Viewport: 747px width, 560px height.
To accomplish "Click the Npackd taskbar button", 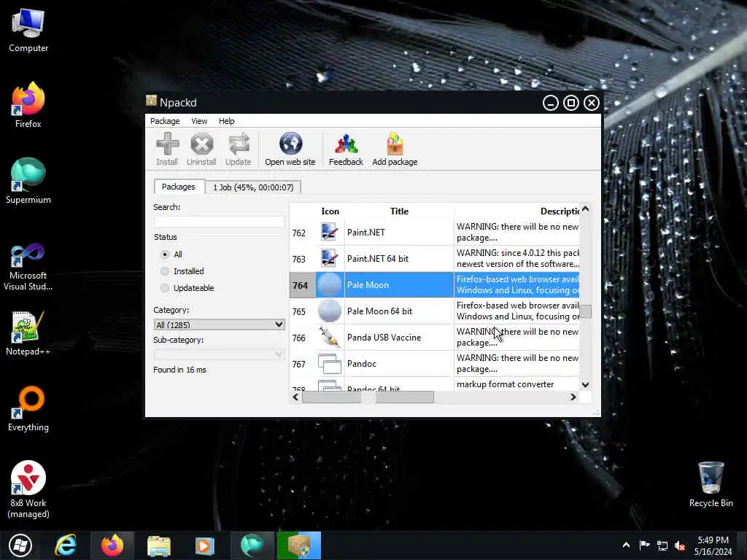I will 298,545.
